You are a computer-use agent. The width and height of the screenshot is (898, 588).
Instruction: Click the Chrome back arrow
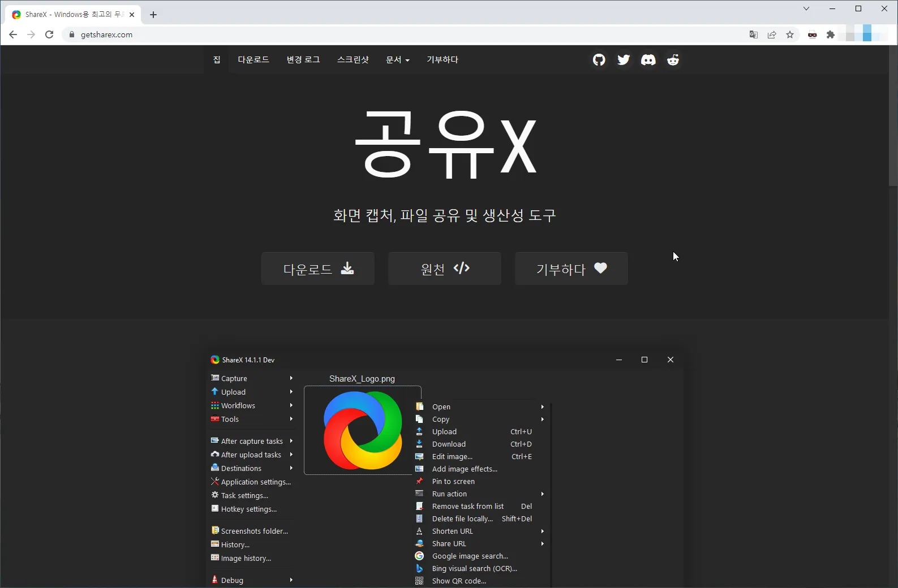coord(13,34)
